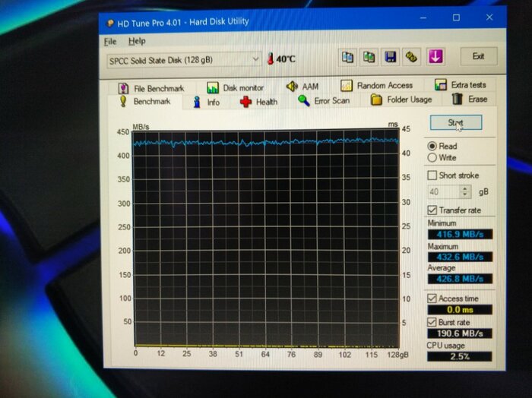Toggle the Access time checkbox
The image size is (532, 398).
coord(432,298)
